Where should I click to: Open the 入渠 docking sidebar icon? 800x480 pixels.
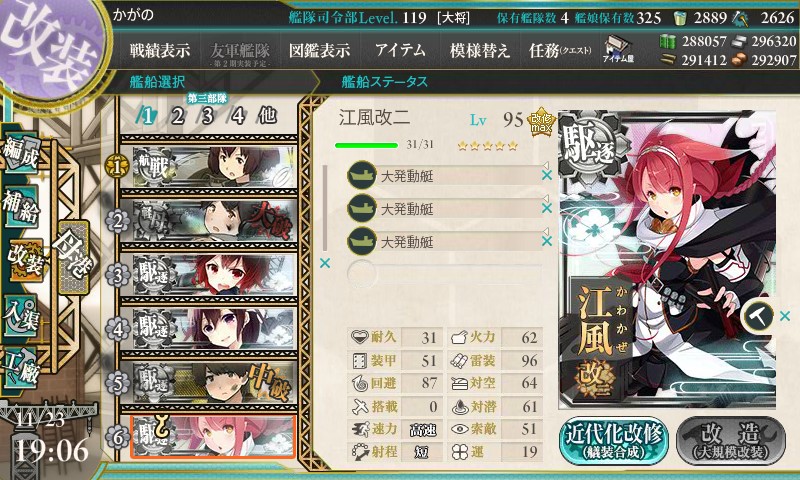pyautogui.click(x=20, y=316)
